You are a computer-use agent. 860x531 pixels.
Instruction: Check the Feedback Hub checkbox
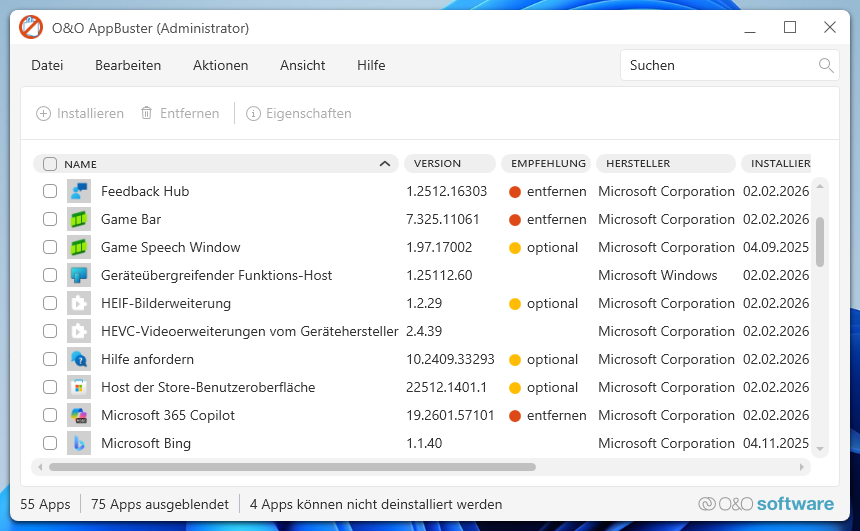(50, 191)
